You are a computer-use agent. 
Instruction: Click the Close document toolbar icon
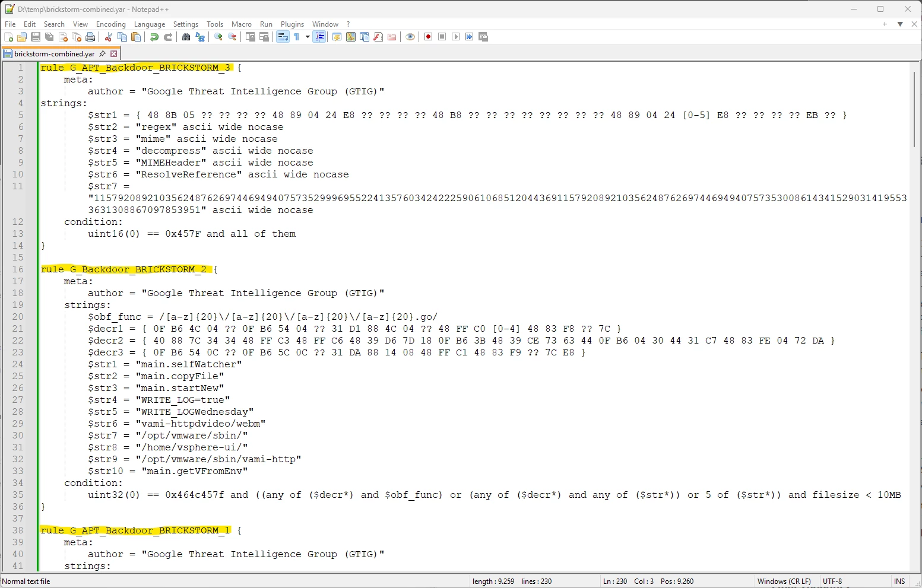click(63, 37)
